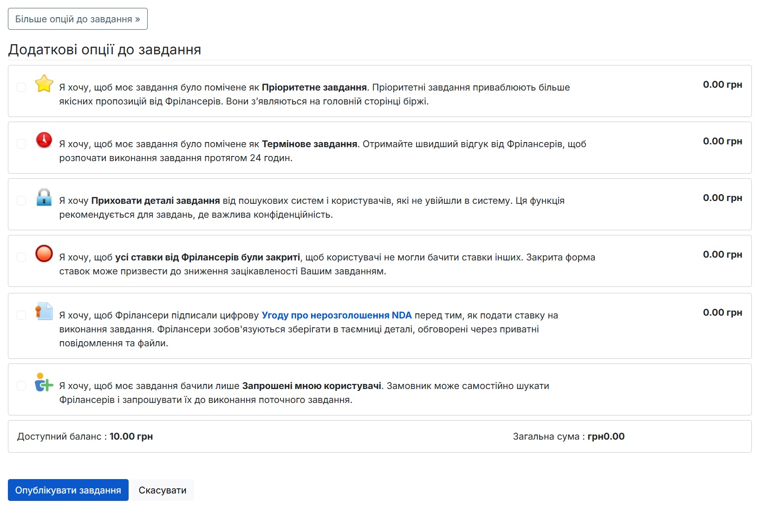Click the yellow star priority icon
This screenshot has height=532, width=769.
[44, 84]
